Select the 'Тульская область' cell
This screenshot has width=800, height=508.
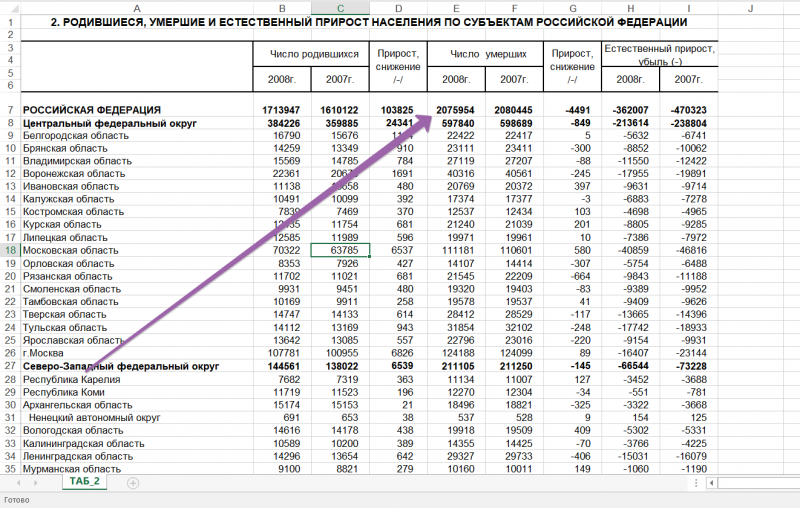tap(137, 327)
